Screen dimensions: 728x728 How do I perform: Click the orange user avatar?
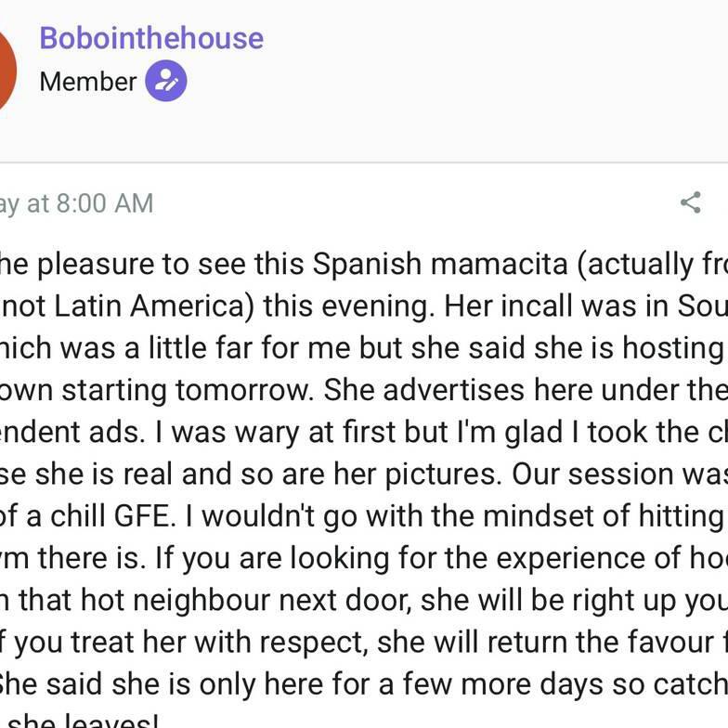pos(6,70)
